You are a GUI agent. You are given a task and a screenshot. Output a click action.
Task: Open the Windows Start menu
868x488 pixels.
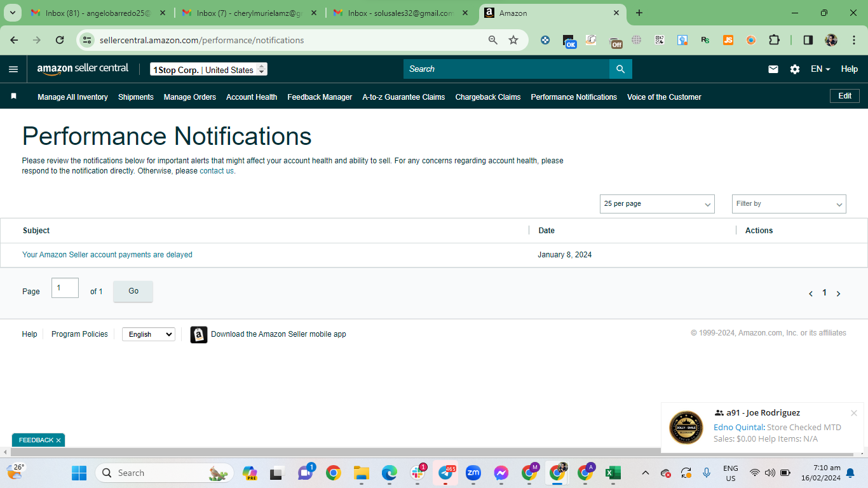point(79,473)
